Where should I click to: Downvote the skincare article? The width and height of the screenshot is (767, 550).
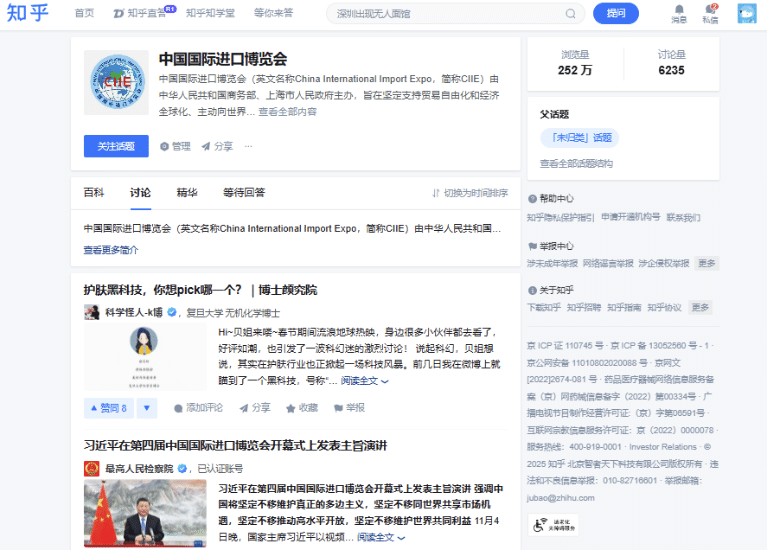(x=147, y=408)
